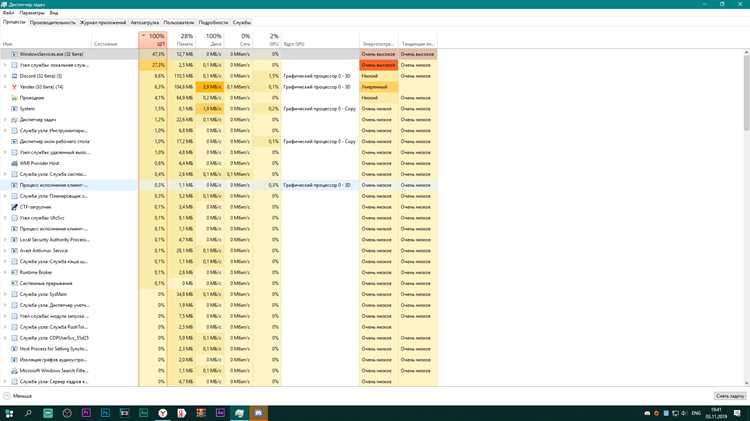750x421 pixels.
Task: Open the notification center icon
Action: coord(737,413)
